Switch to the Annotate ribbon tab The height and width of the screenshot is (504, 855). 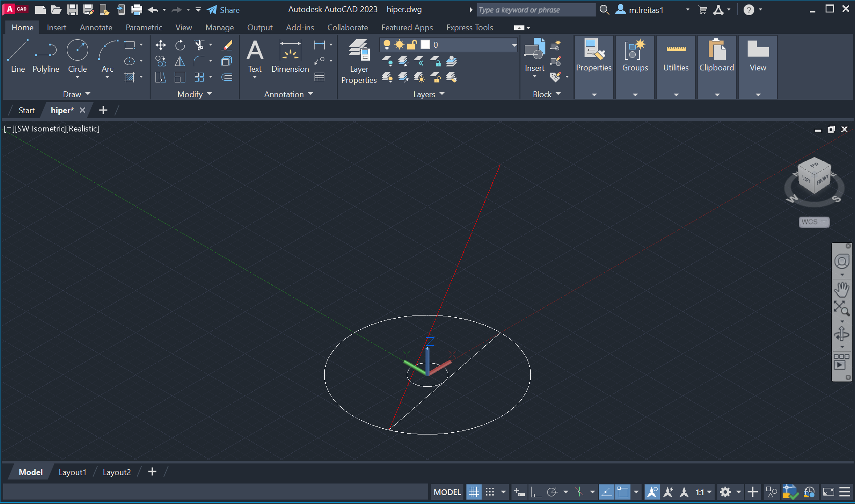pyautogui.click(x=96, y=28)
